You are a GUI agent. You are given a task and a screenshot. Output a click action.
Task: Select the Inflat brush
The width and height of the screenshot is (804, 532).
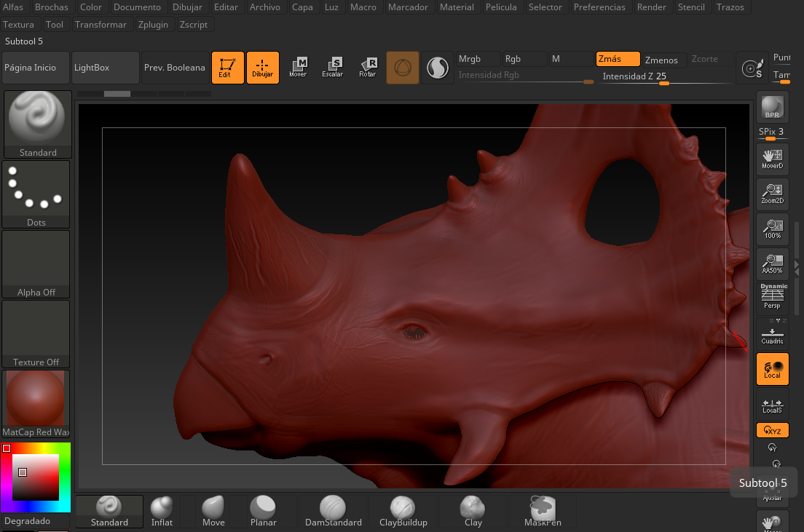click(x=162, y=512)
